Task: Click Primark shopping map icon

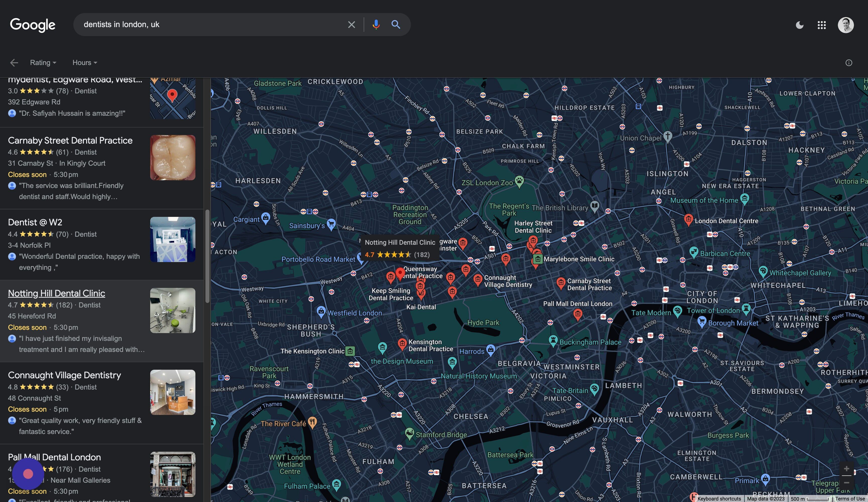Action: click(765, 479)
